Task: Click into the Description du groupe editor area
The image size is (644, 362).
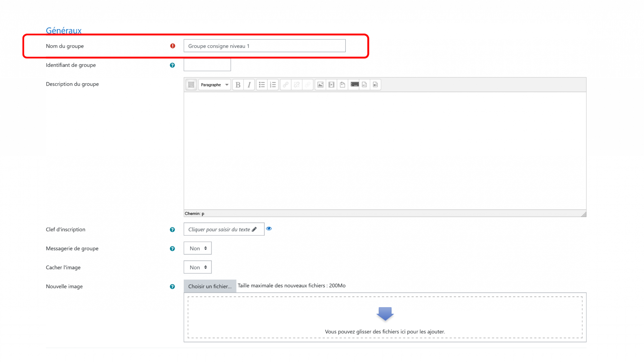Action: (385, 151)
